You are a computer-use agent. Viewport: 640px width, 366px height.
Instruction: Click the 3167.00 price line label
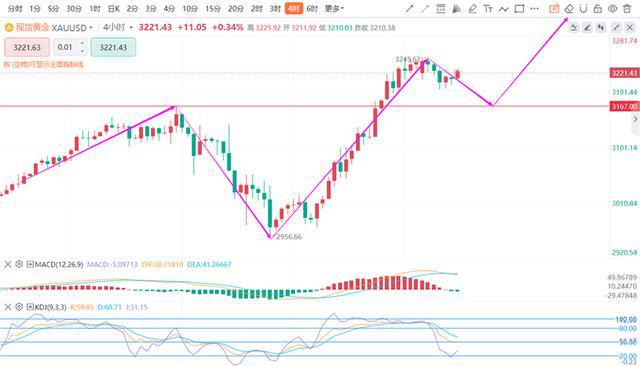tap(624, 106)
